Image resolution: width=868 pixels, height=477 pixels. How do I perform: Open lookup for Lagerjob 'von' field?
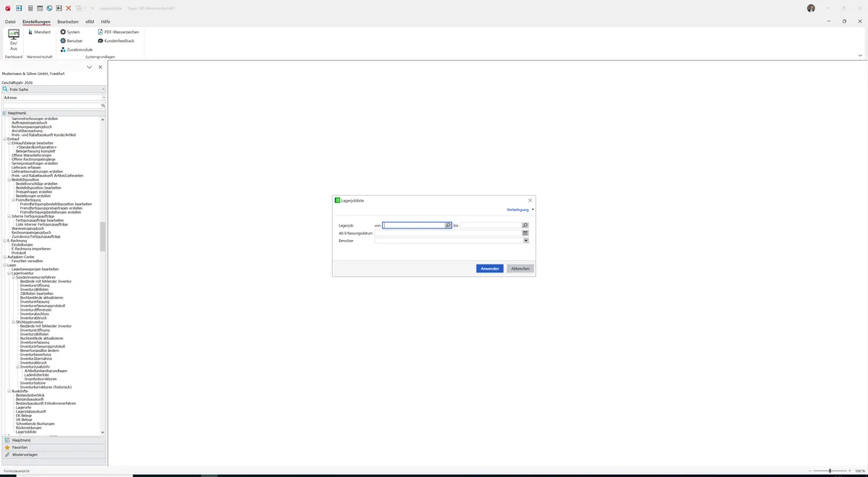tap(448, 225)
